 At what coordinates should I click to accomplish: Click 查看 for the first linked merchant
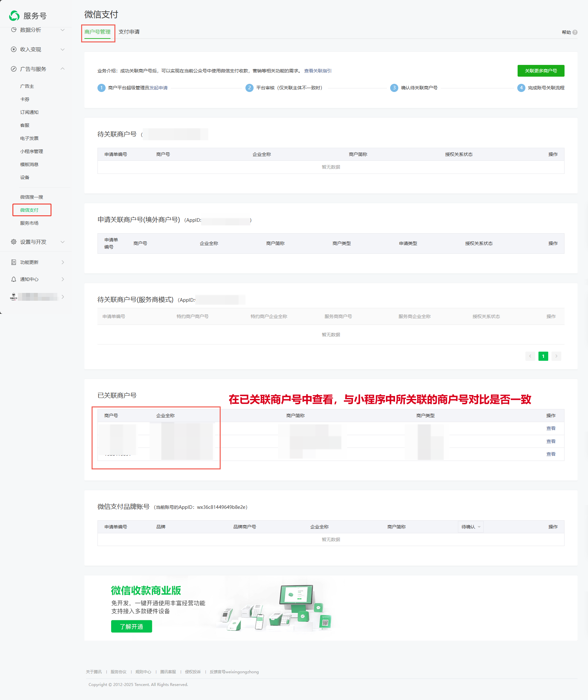550,428
